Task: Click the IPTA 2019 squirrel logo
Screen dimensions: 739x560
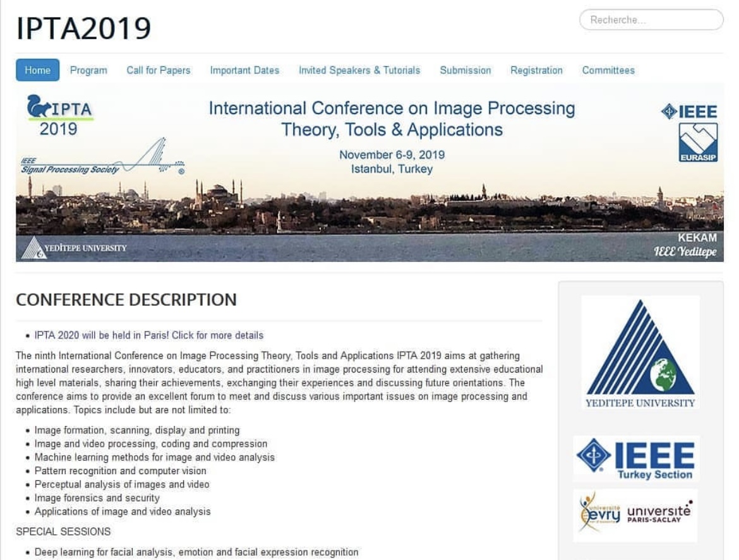Action: coord(59,116)
